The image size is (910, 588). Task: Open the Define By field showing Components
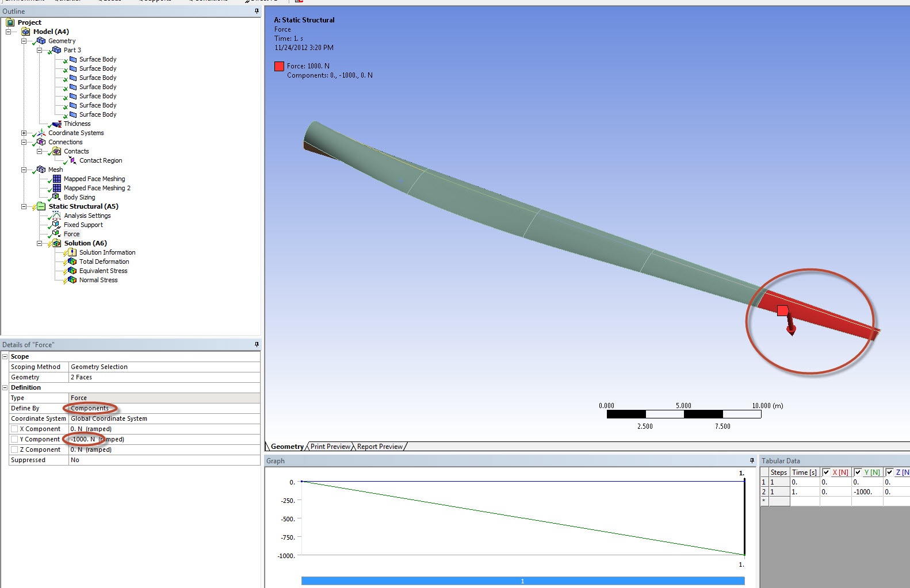pyautogui.click(x=165, y=408)
